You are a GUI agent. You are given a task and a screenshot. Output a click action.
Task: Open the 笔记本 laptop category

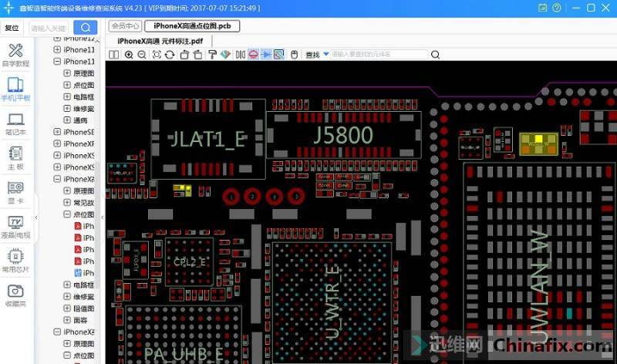click(15, 124)
